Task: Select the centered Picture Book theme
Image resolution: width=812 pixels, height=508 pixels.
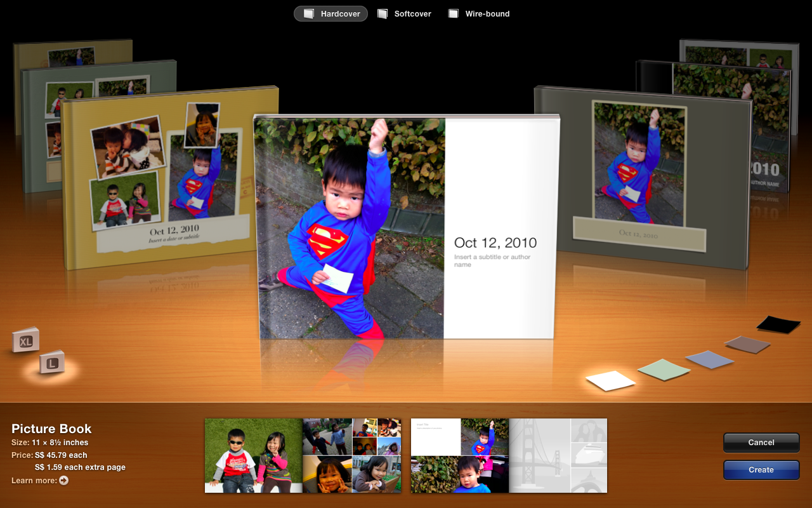Action: pyautogui.click(x=407, y=227)
